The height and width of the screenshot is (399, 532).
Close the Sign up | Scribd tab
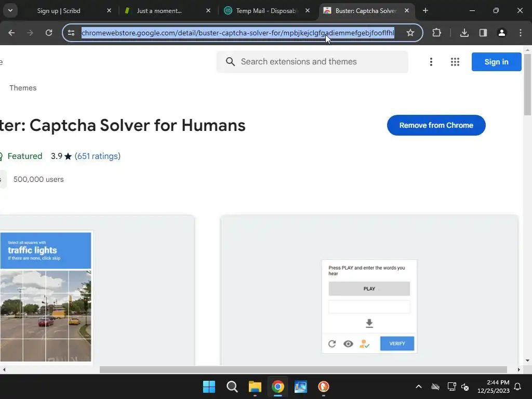pos(109,10)
